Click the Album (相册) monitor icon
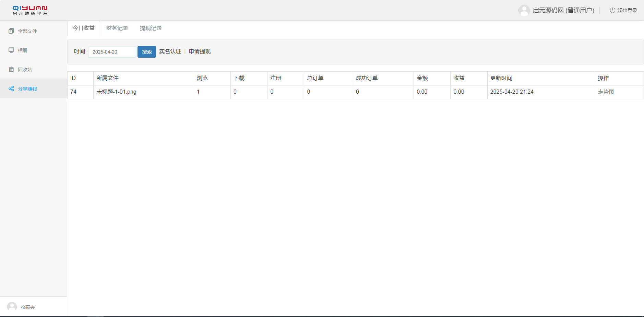This screenshot has height=317, width=644. point(11,50)
